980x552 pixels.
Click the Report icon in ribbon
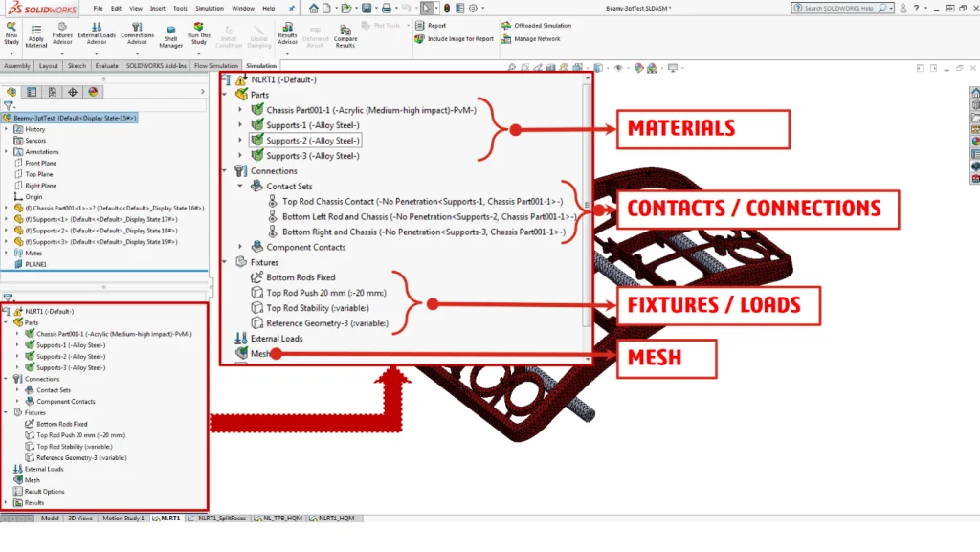[x=420, y=26]
